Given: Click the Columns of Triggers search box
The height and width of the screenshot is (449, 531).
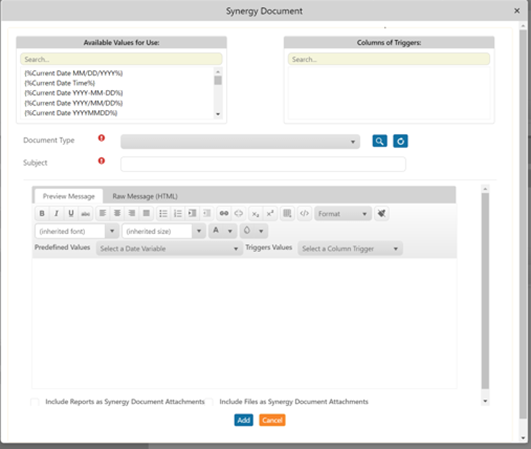Looking at the screenshot, I should click(389, 59).
